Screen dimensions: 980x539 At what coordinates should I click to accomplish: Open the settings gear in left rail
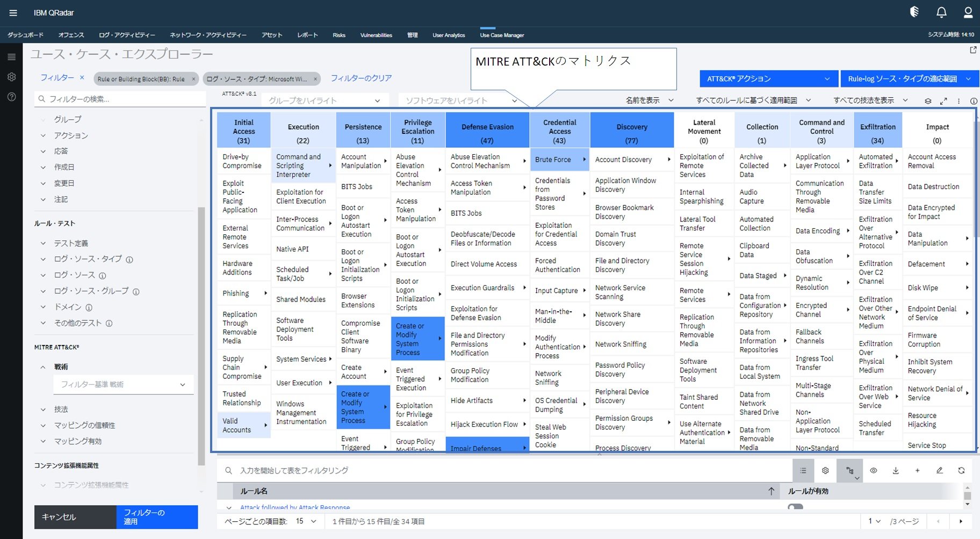click(x=11, y=77)
